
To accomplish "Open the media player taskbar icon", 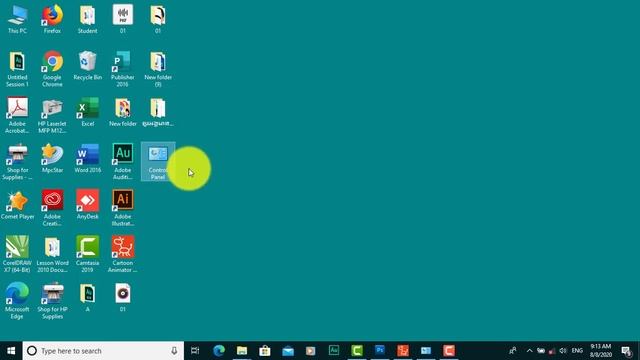I will click(311, 351).
